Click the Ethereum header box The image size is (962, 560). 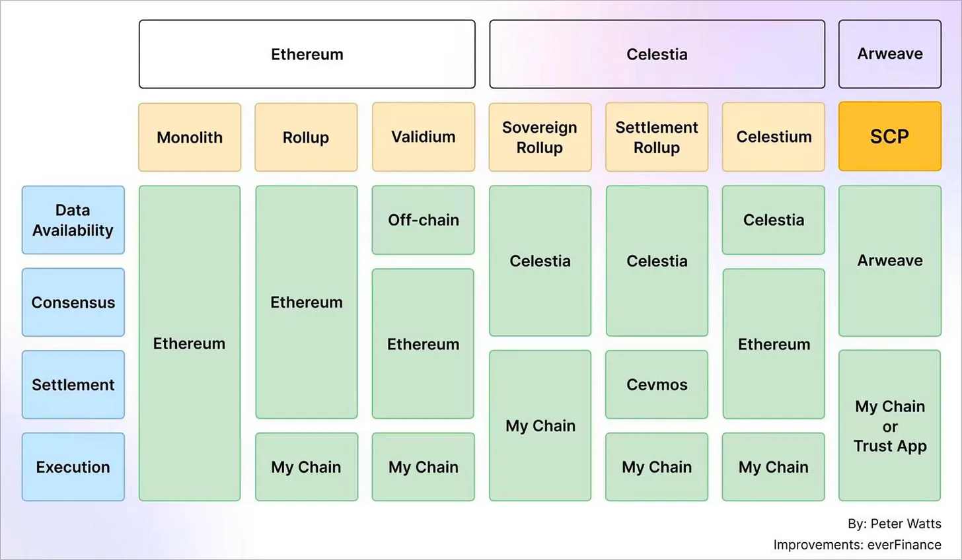tap(307, 54)
